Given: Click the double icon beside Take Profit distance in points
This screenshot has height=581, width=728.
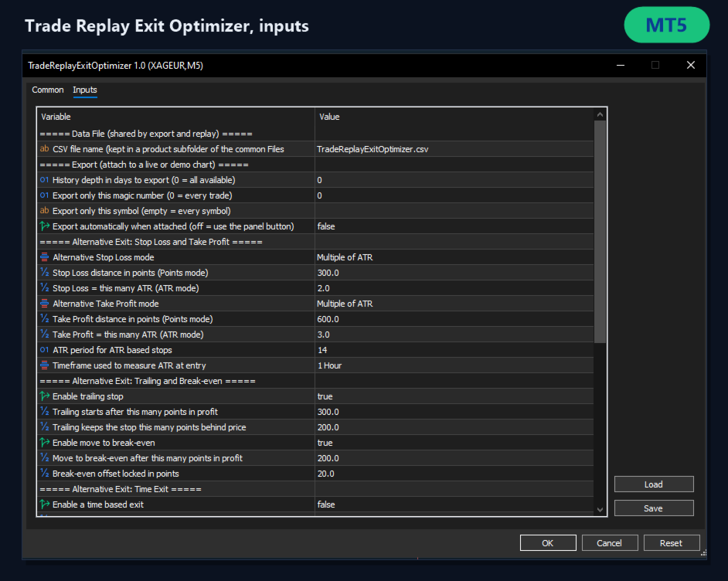Looking at the screenshot, I should [45, 319].
